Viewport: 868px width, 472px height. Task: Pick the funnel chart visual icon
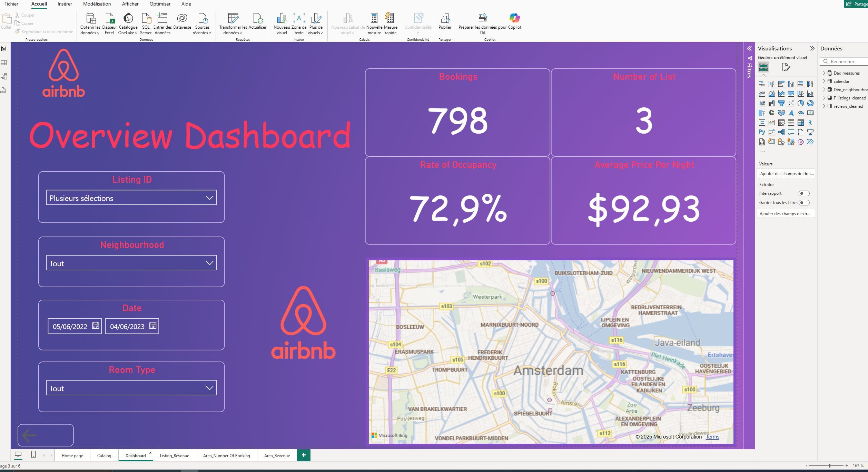click(781, 103)
